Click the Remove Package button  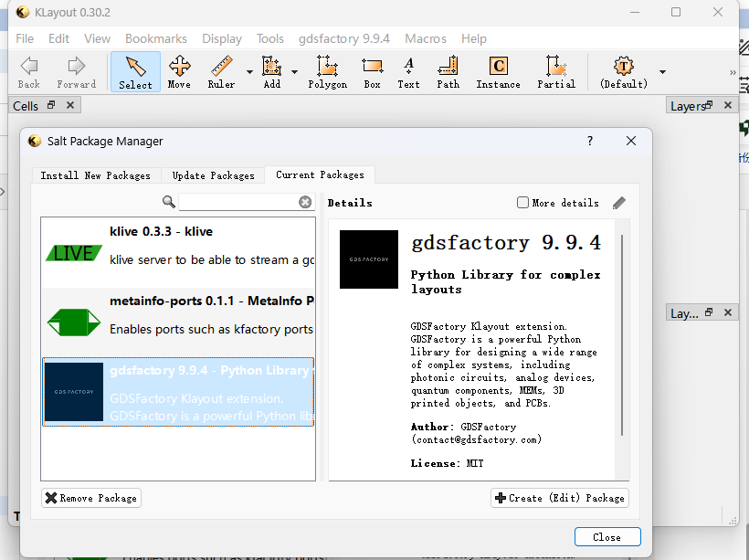(90, 497)
